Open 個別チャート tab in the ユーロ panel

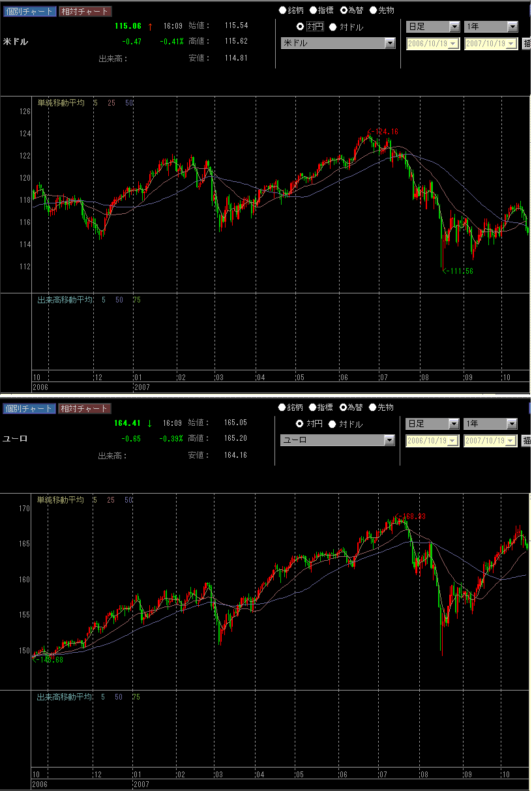(29, 408)
